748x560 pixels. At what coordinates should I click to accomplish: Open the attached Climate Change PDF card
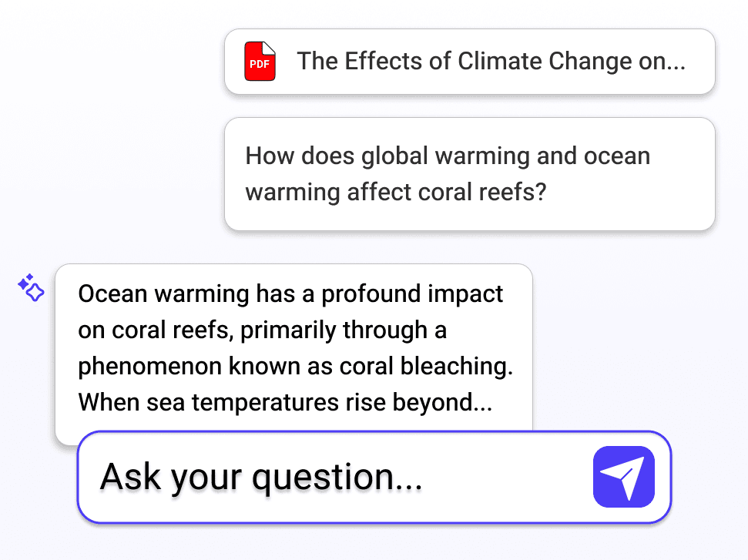[x=469, y=62]
